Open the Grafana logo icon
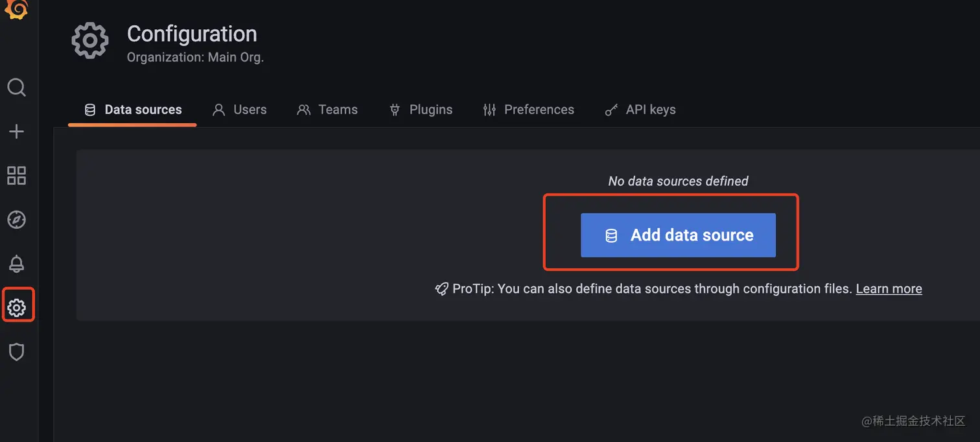Viewport: 980px width, 442px height. point(17,9)
